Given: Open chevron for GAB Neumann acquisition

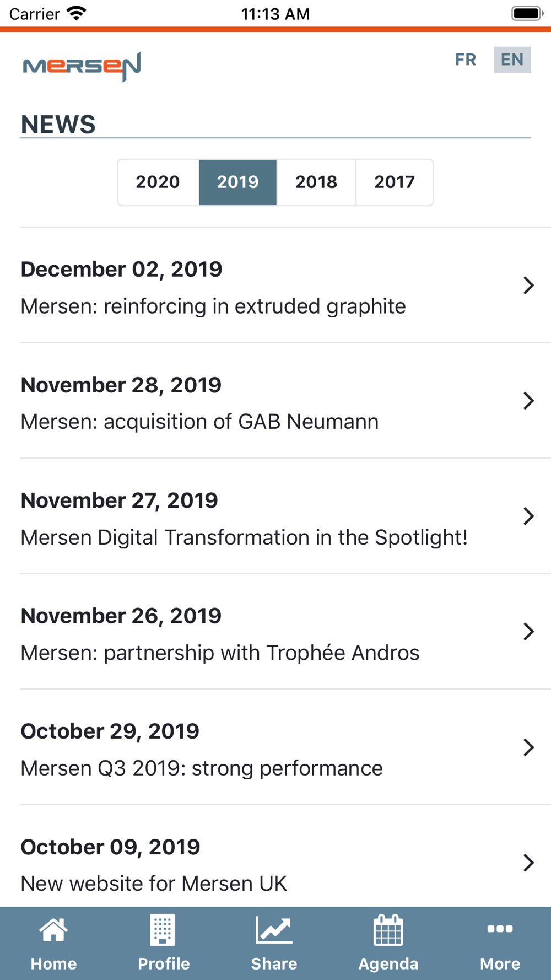Looking at the screenshot, I should pyautogui.click(x=528, y=401).
